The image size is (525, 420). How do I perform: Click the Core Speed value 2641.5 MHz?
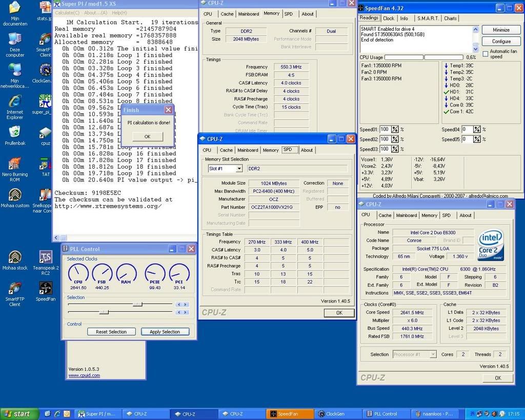click(412, 312)
